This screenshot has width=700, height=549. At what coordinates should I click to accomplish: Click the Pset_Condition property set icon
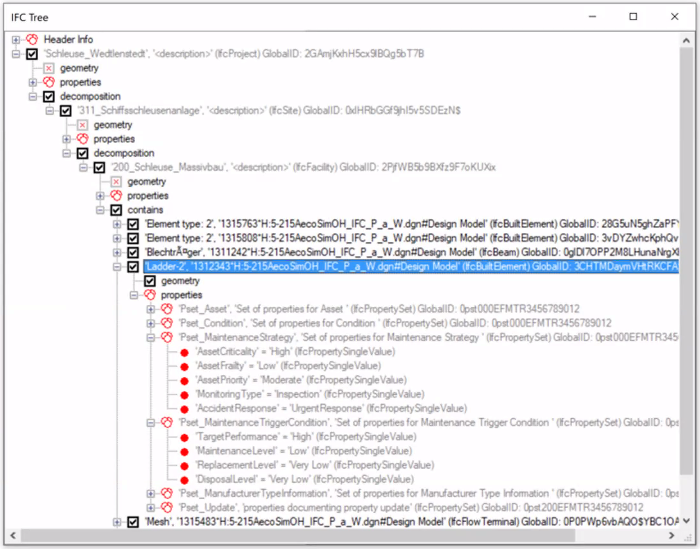click(167, 323)
